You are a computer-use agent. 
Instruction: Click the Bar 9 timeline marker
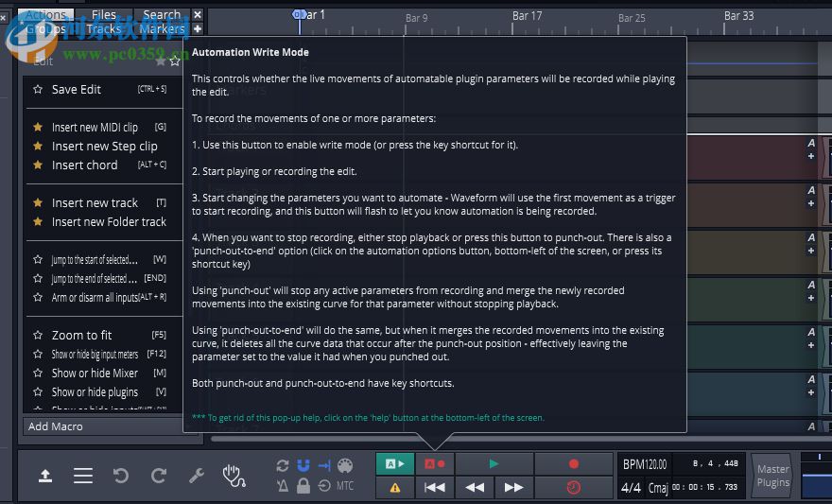[417, 18]
